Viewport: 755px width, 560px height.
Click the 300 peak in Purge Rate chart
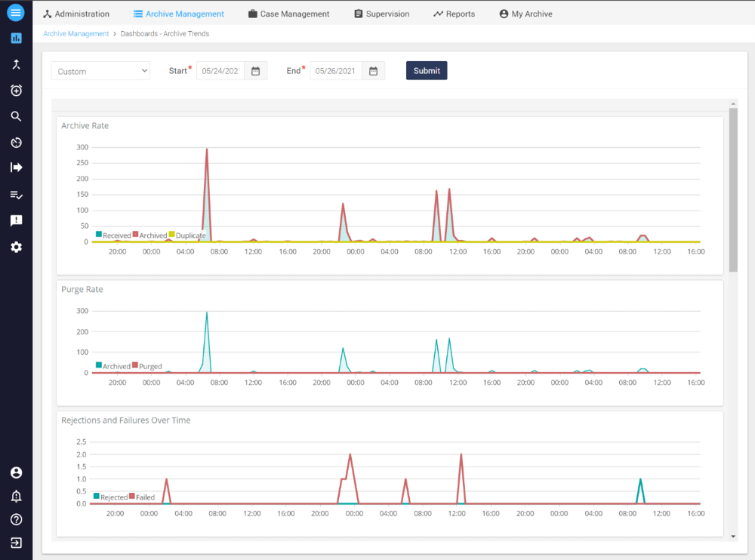click(x=207, y=313)
